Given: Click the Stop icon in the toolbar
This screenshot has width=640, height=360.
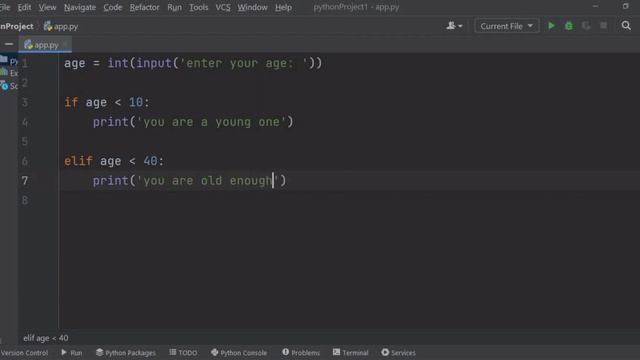Looking at the screenshot, I should [603, 26].
